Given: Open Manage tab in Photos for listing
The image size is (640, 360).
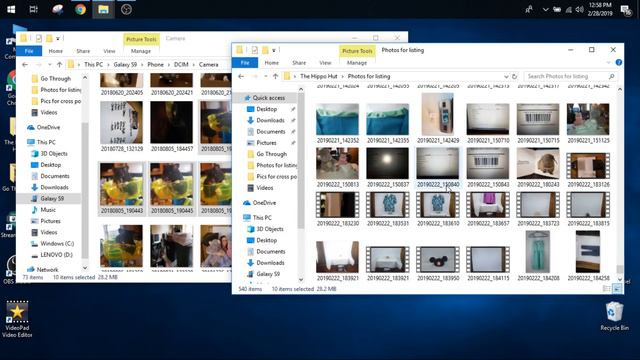Looking at the screenshot, I should click(x=357, y=62).
